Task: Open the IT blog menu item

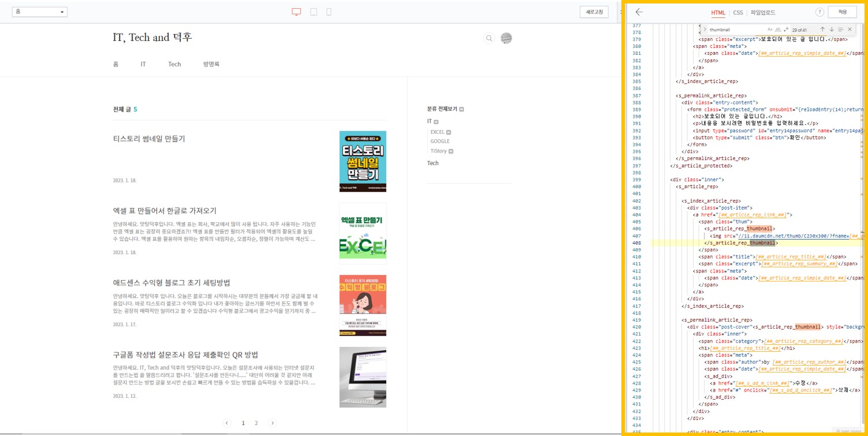Action: [143, 64]
